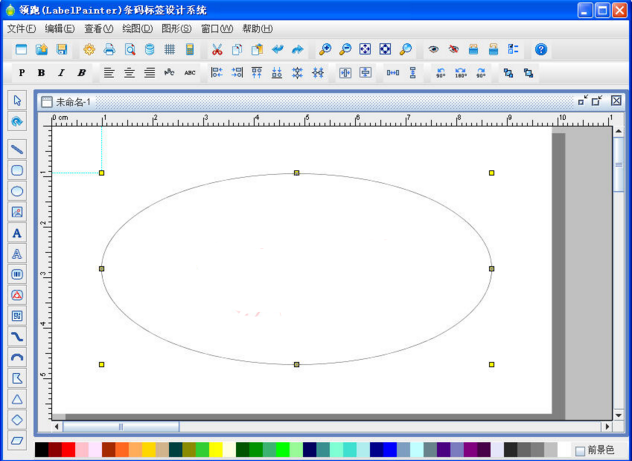This screenshot has width=632, height=461.
Task: Click the 未命名-1 document title
Action: click(73, 102)
